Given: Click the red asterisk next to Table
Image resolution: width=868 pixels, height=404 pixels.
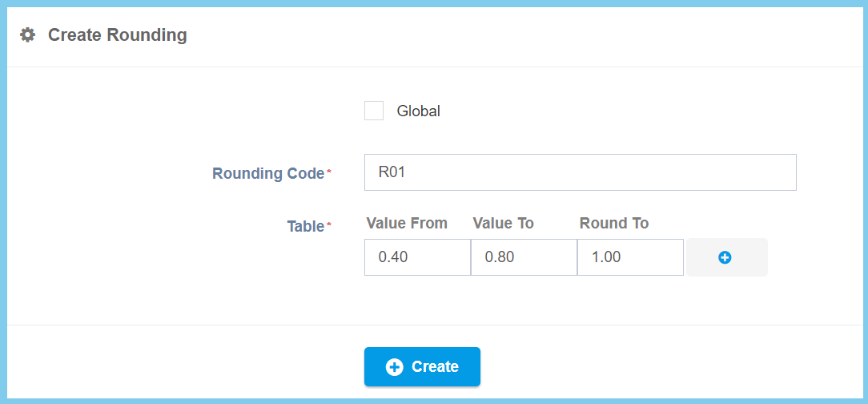Looking at the screenshot, I should coord(329,225).
